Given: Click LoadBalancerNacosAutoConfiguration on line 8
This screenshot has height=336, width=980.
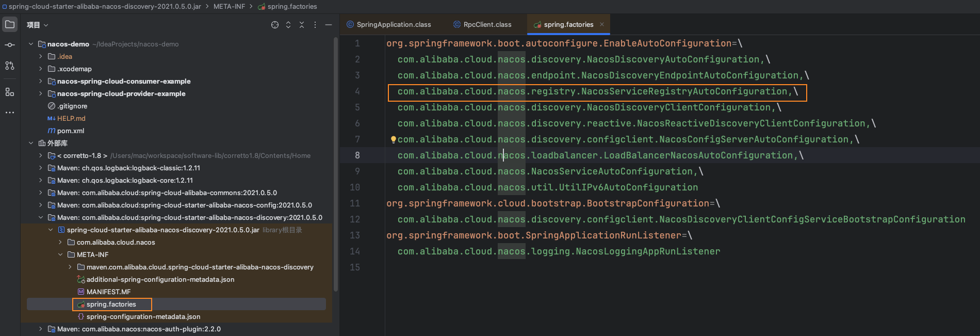Looking at the screenshot, I should click(698, 155).
